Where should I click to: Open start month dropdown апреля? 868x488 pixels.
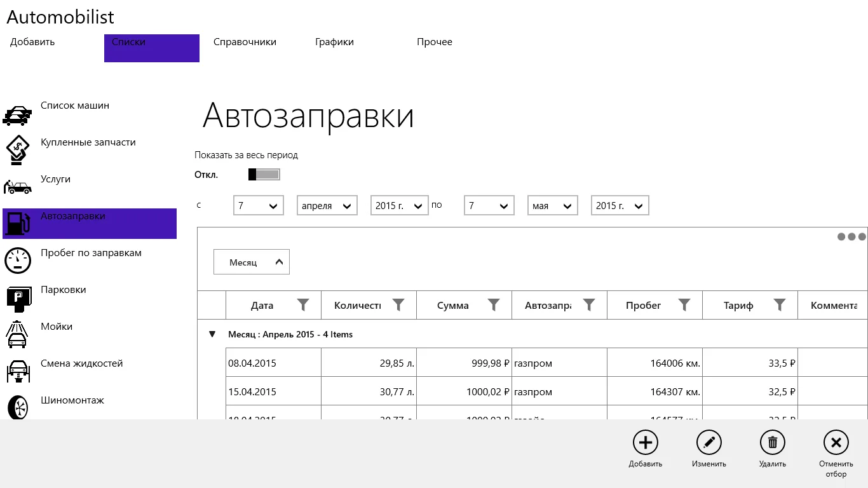point(327,206)
